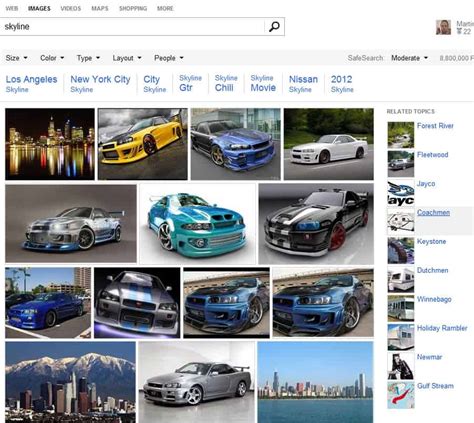The image size is (474, 423).
Task: Click the Forest River text link
Action: pos(435,126)
